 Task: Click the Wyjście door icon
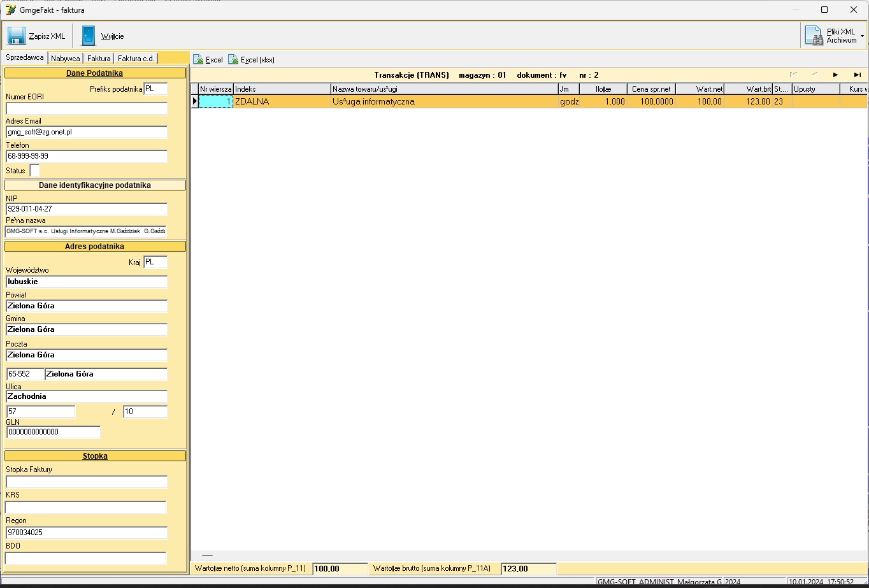tap(89, 36)
